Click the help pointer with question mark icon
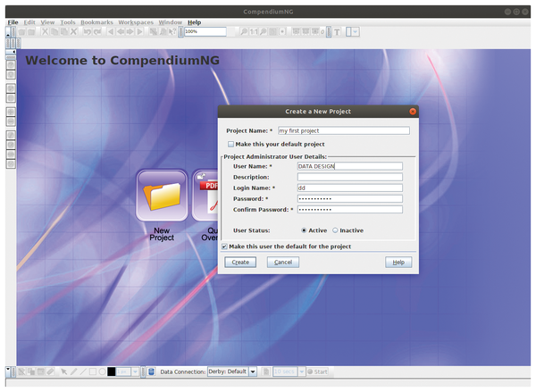 pyautogui.click(x=172, y=32)
